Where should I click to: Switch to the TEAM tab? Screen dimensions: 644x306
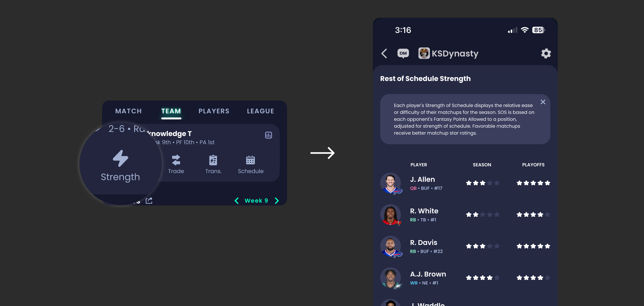tap(171, 111)
